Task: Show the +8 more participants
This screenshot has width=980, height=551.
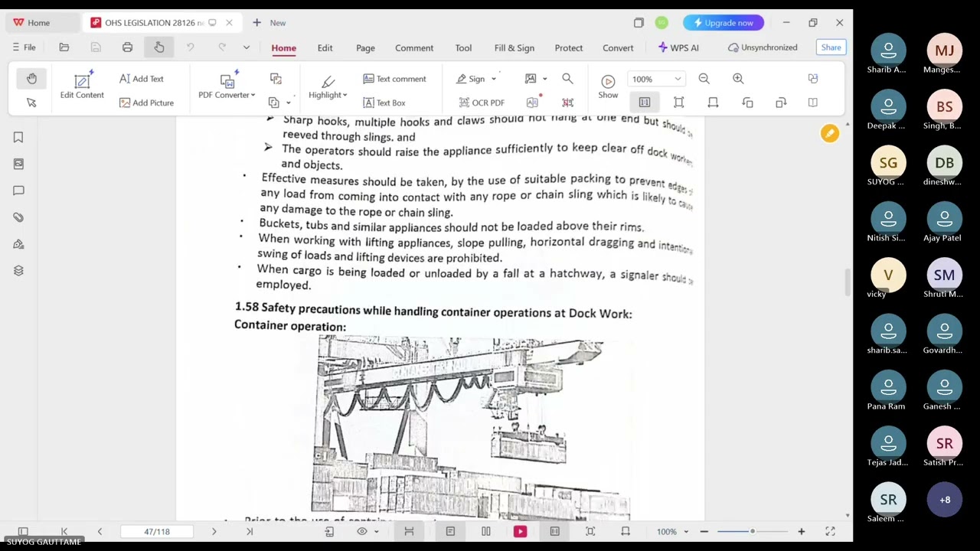Action: [945, 500]
